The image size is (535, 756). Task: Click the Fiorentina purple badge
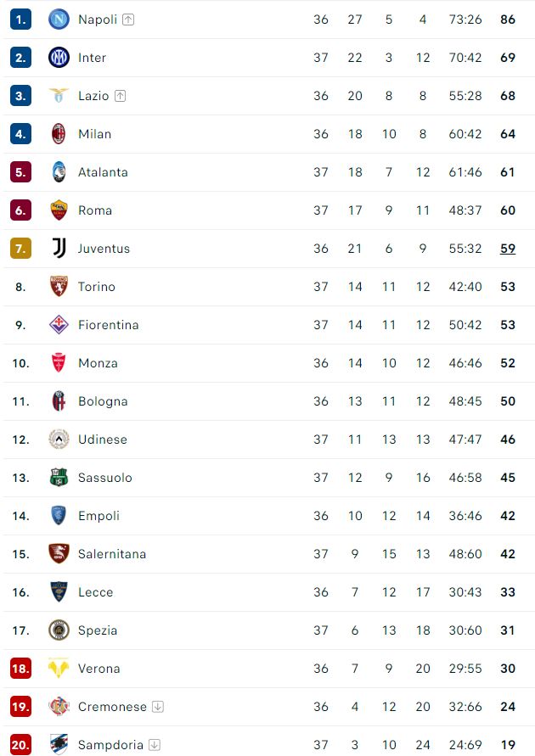tap(59, 325)
